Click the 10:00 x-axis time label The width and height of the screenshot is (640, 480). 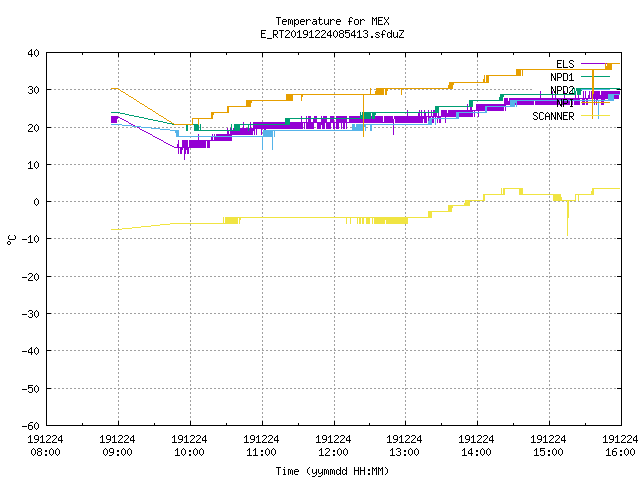point(189,452)
